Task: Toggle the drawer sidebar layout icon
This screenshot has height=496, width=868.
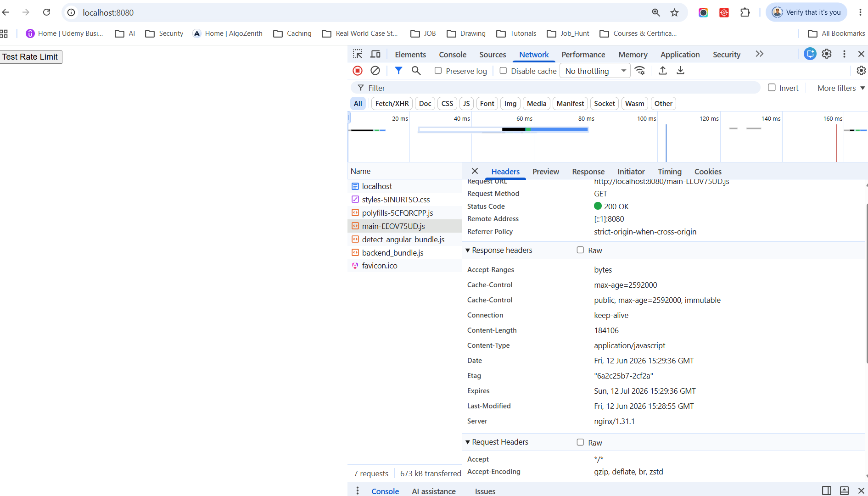Action: coord(827,490)
